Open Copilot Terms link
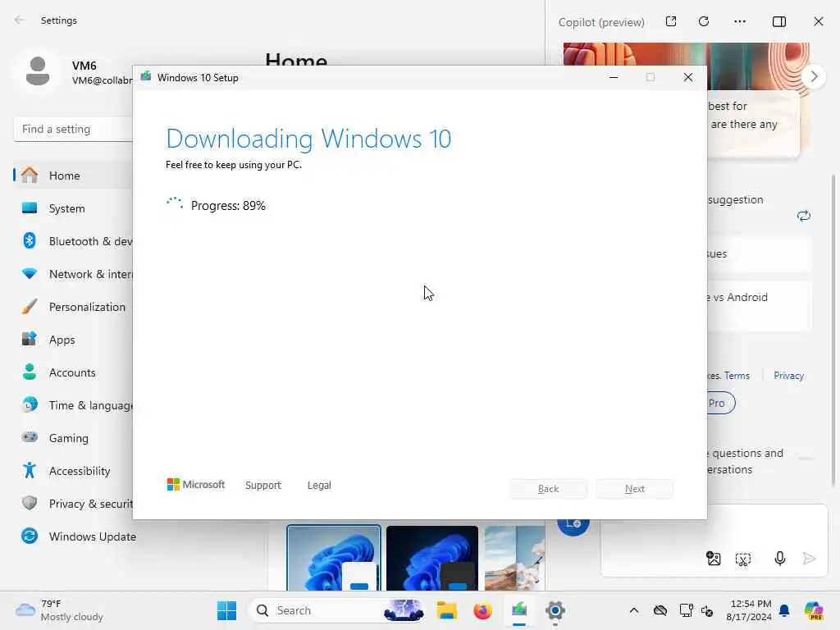This screenshot has height=630, width=840. (x=737, y=376)
